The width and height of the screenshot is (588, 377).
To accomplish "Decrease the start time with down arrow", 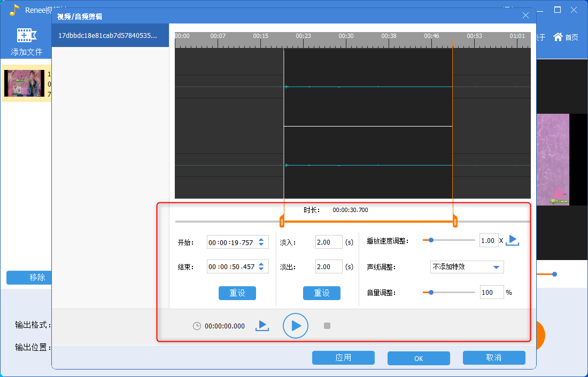I will 261,245.
